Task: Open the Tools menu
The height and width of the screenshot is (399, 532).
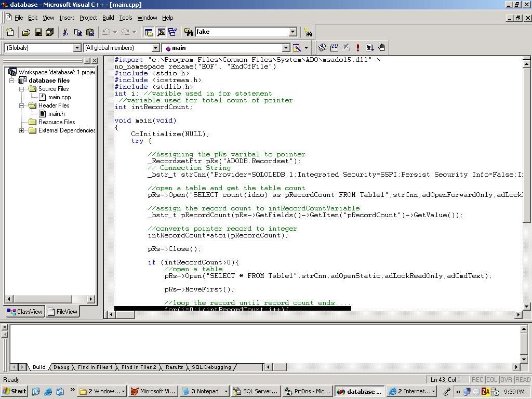Action: tap(126, 18)
